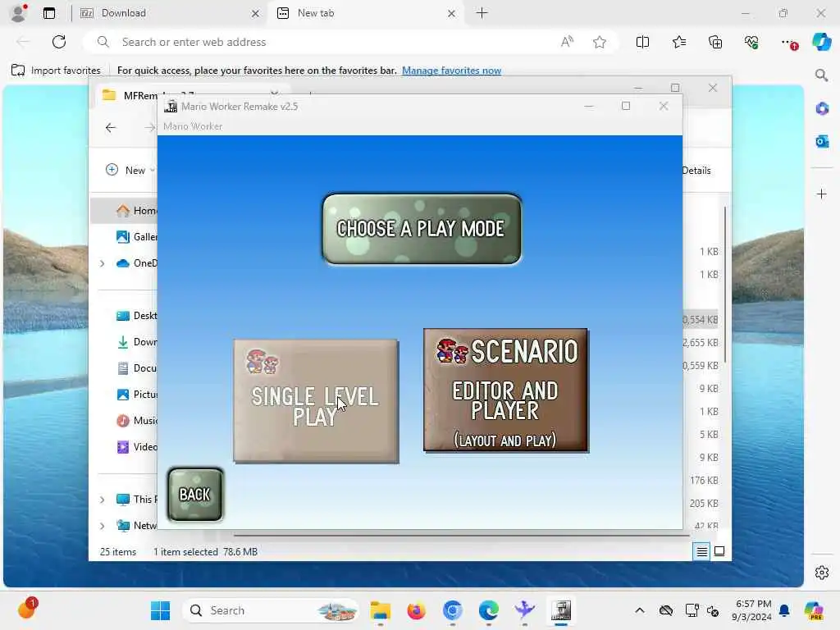
Task: Open Desktop folder in Explorer sidebar
Action: [x=137, y=316]
